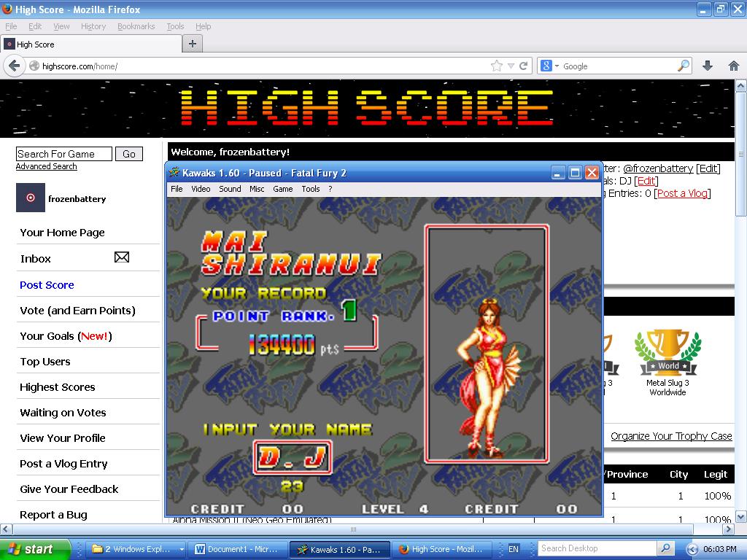Image resolution: width=747 pixels, height=560 pixels.
Task: Click the frozenbattery avatar image
Action: tap(31, 198)
